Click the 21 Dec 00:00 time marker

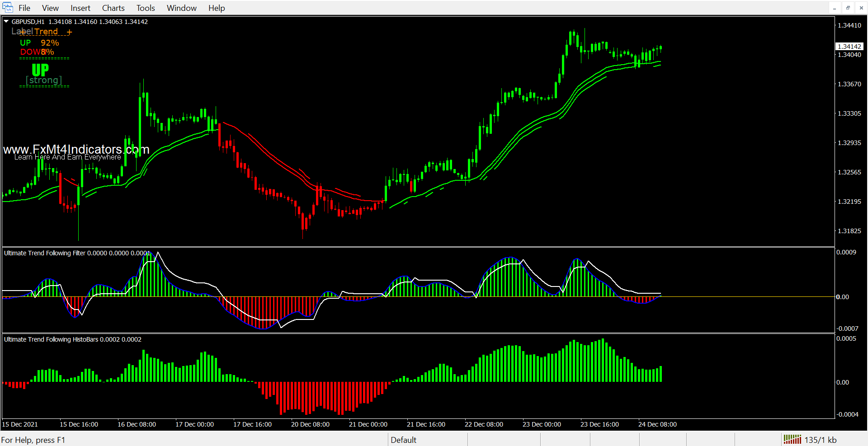coord(368,424)
